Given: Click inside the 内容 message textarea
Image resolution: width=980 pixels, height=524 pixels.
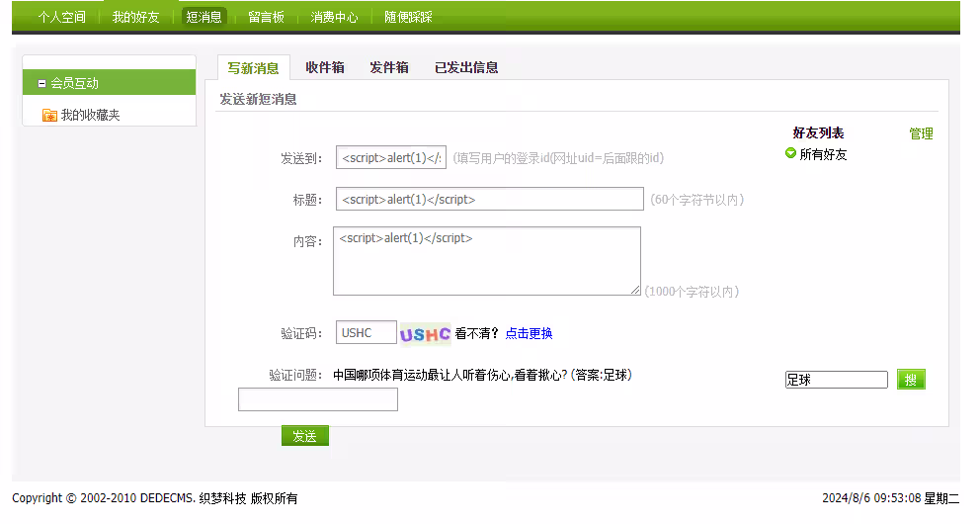Looking at the screenshot, I should coord(486,261).
